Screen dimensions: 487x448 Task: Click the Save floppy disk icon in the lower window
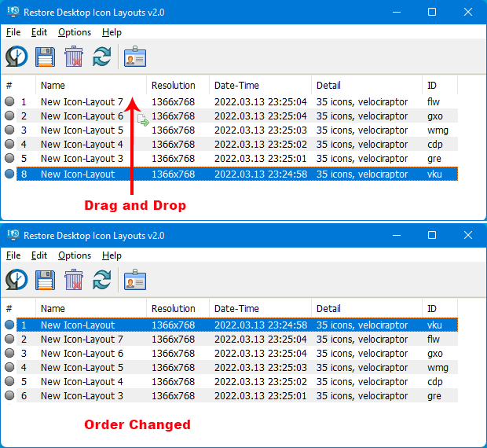pyautogui.click(x=45, y=280)
